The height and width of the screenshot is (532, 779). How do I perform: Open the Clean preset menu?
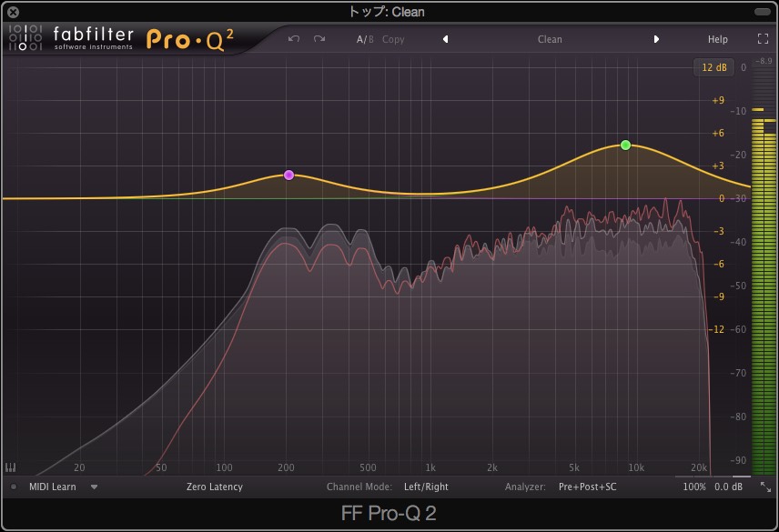click(550, 39)
